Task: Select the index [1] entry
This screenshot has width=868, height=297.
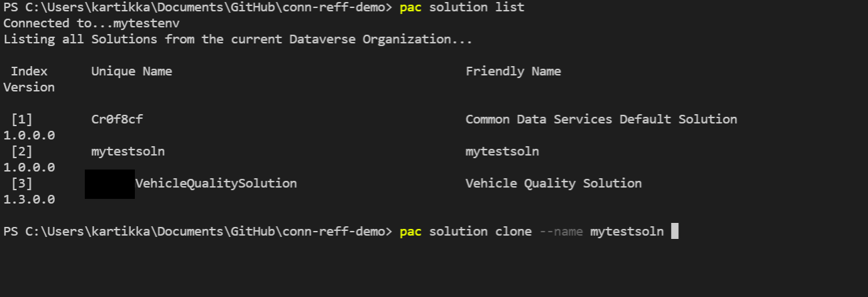Action: 22,119
